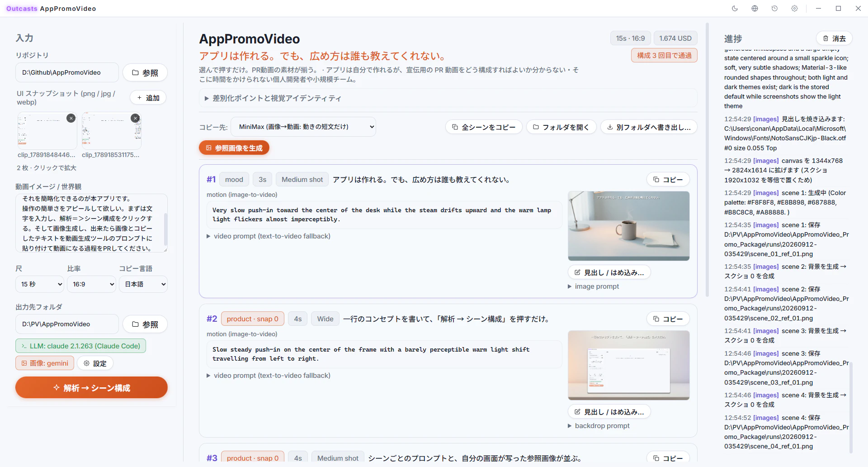This screenshot has width=868, height=467.
Task: Click scene #1 3s duration tag
Action: pos(262,179)
